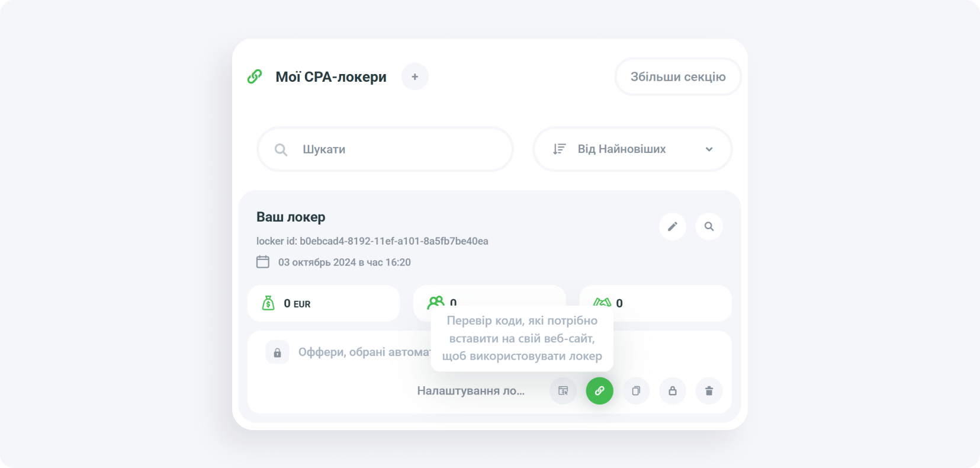Click the duplicate locker copy icon

(636, 391)
